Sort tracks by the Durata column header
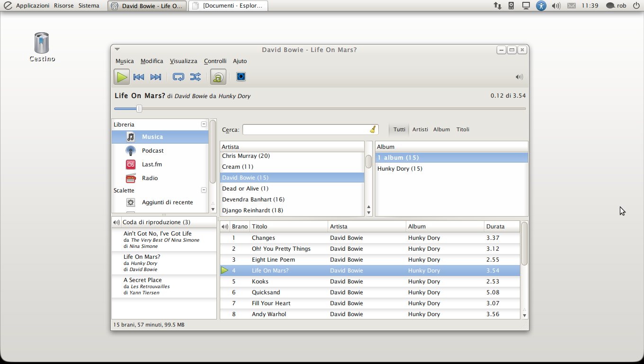Screen dimensions: 644x364 pyautogui.click(x=502, y=227)
